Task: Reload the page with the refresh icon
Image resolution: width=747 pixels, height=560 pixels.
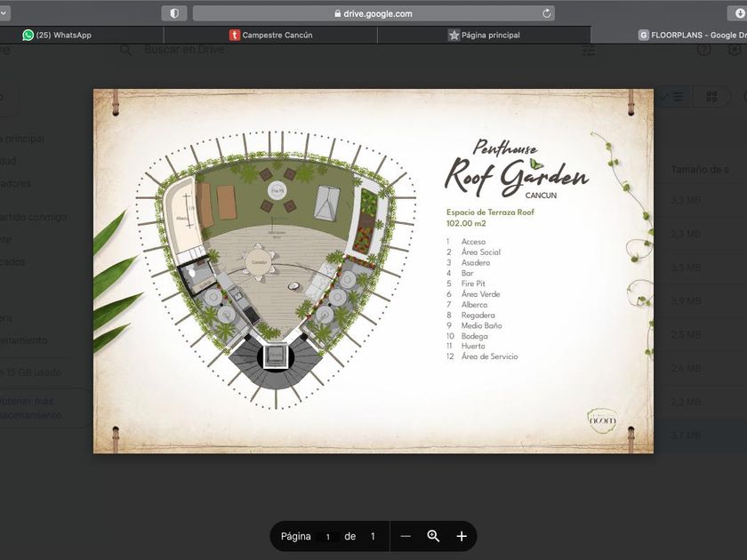Action: click(546, 13)
